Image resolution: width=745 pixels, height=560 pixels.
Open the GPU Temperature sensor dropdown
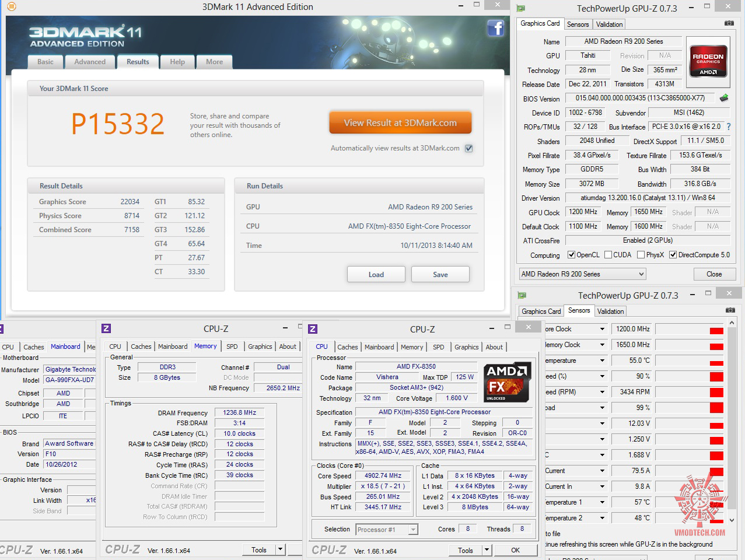(x=602, y=360)
